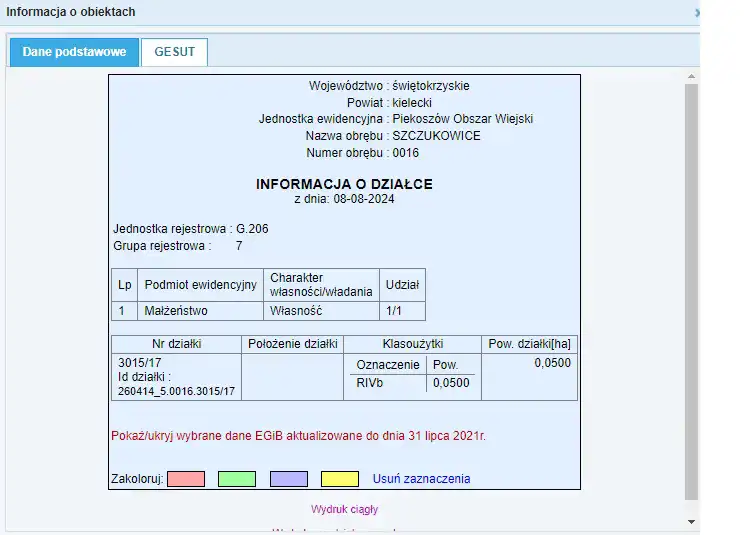Click the parcel ID 260414_5.0016.3015/17
The image size is (754, 535).
(176, 391)
